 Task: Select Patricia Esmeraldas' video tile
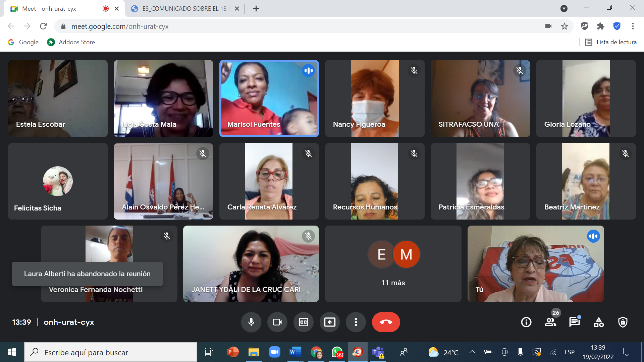(x=480, y=181)
